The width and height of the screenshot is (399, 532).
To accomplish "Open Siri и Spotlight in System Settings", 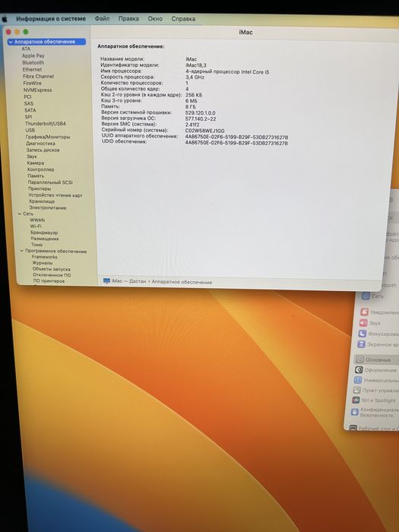I will point(374,401).
